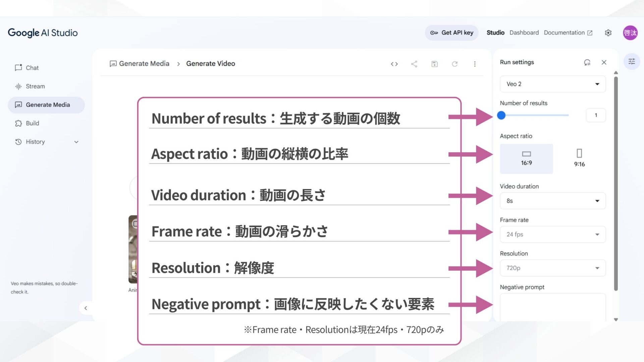This screenshot has width=644, height=362.
Task: Select Generate Media in the sidebar
Action: click(46, 105)
